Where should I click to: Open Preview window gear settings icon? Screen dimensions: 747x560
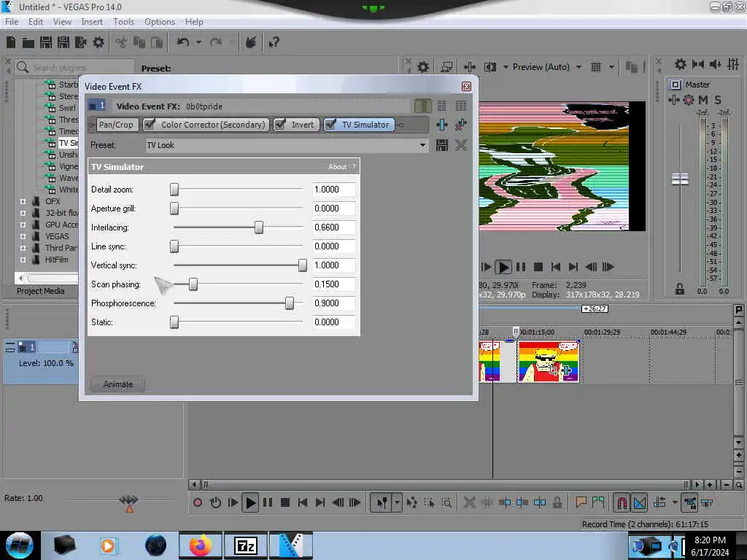click(x=423, y=67)
